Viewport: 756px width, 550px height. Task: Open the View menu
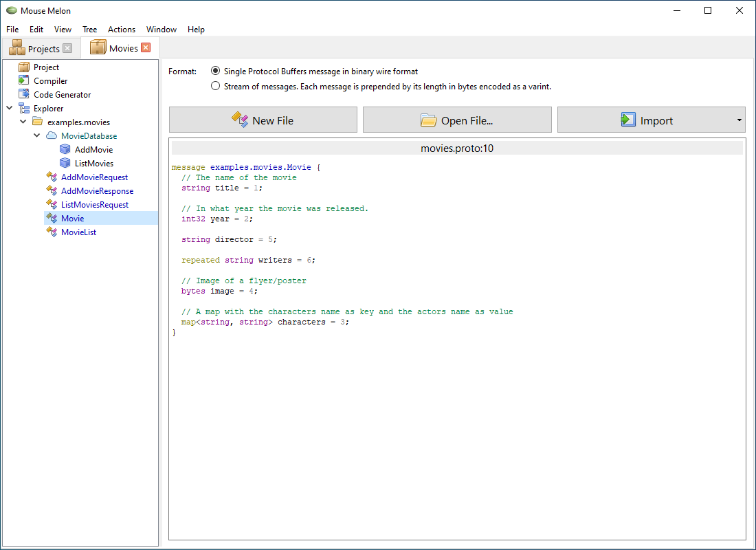pos(63,30)
